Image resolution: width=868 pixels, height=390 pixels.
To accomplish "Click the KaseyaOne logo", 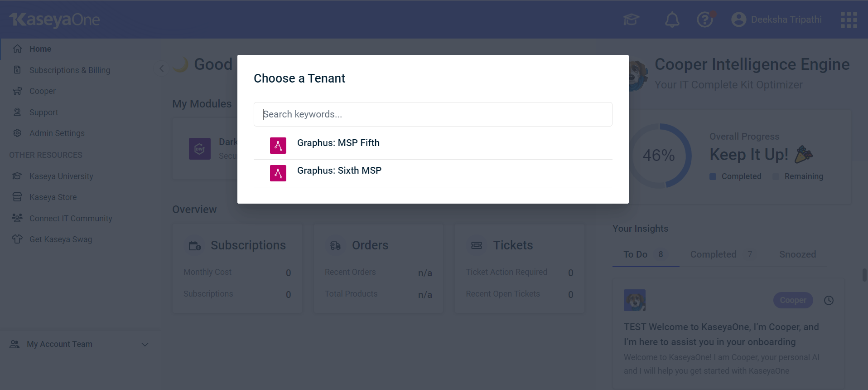I will tap(54, 19).
